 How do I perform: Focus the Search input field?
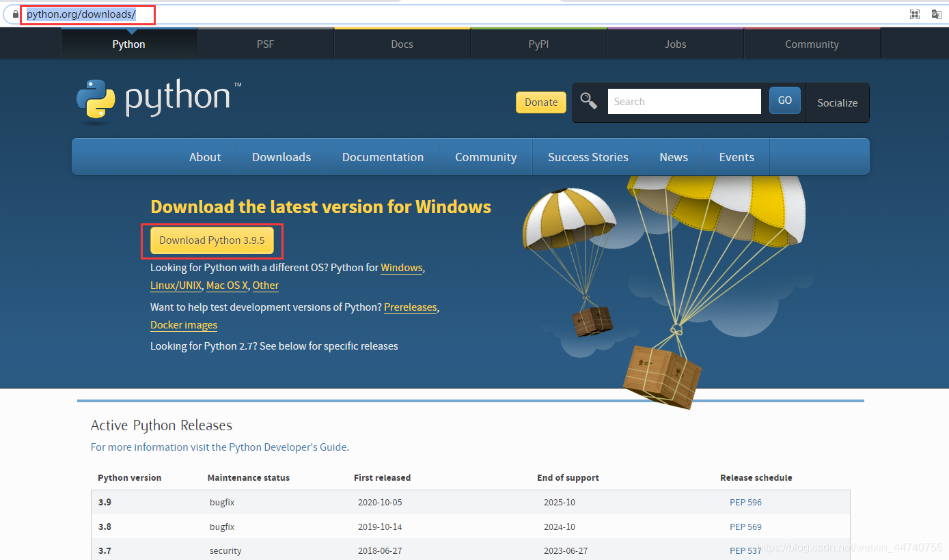tap(684, 101)
